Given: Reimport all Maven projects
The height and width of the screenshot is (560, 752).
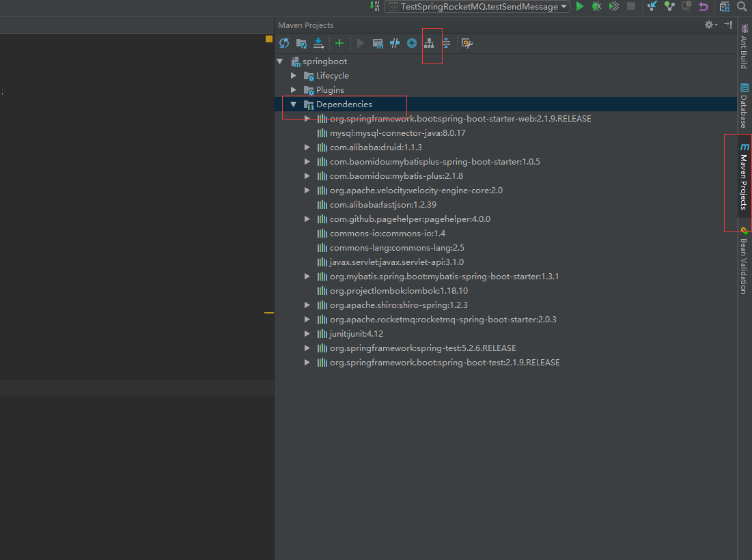Looking at the screenshot, I should 284,43.
